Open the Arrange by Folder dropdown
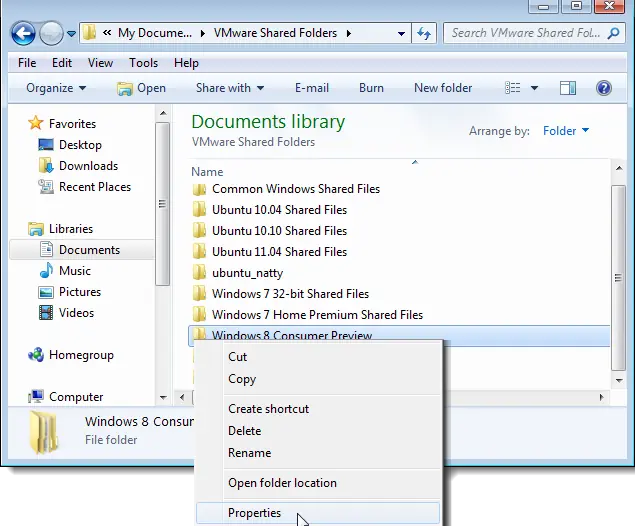The image size is (635, 526). pos(566,131)
